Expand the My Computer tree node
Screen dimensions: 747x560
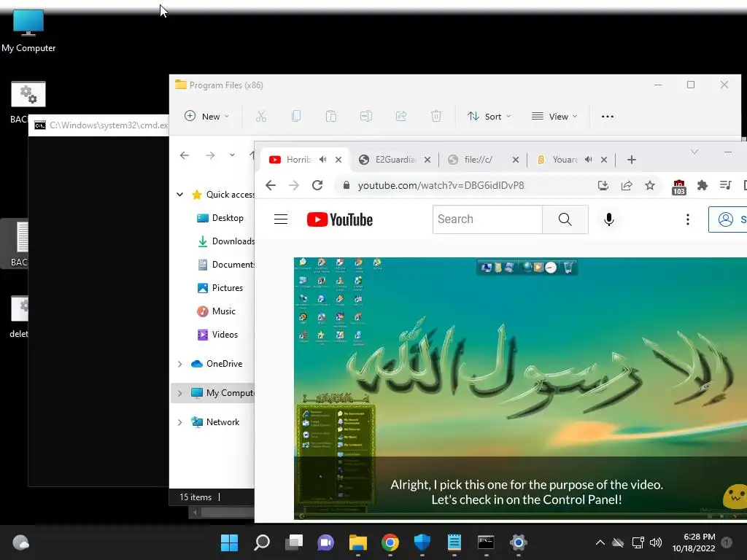click(x=179, y=393)
